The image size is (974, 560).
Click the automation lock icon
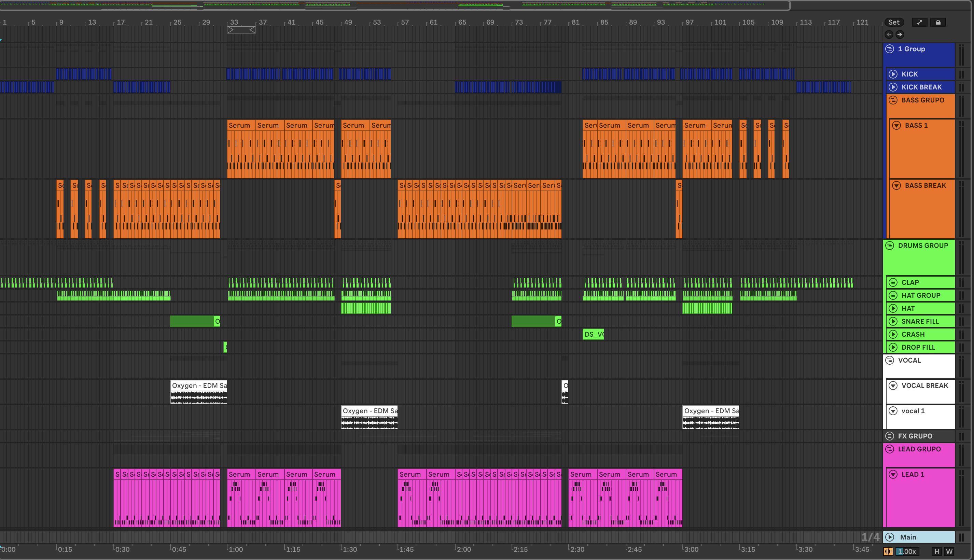click(938, 22)
